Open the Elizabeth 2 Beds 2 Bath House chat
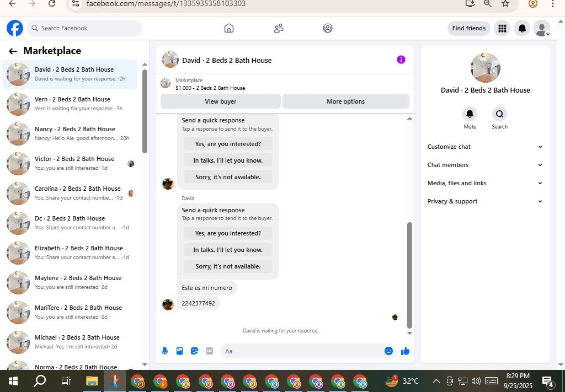This screenshot has width=565, height=392. [71, 253]
